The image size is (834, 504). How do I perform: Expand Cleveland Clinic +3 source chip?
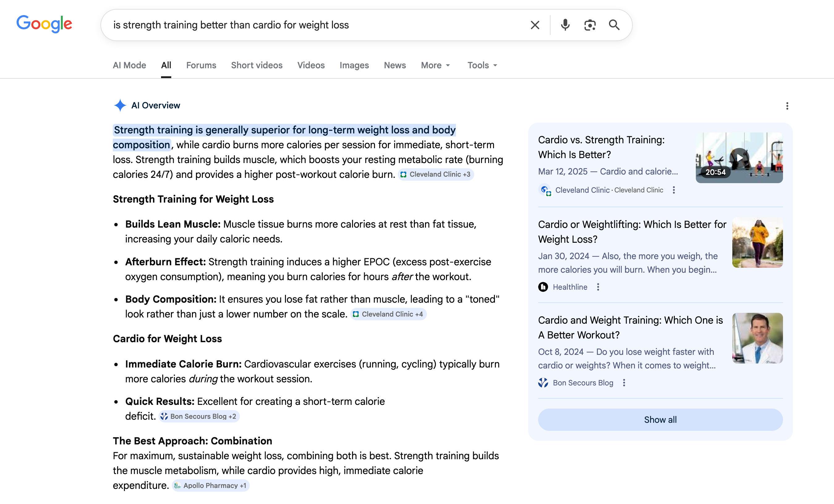[436, 174]
